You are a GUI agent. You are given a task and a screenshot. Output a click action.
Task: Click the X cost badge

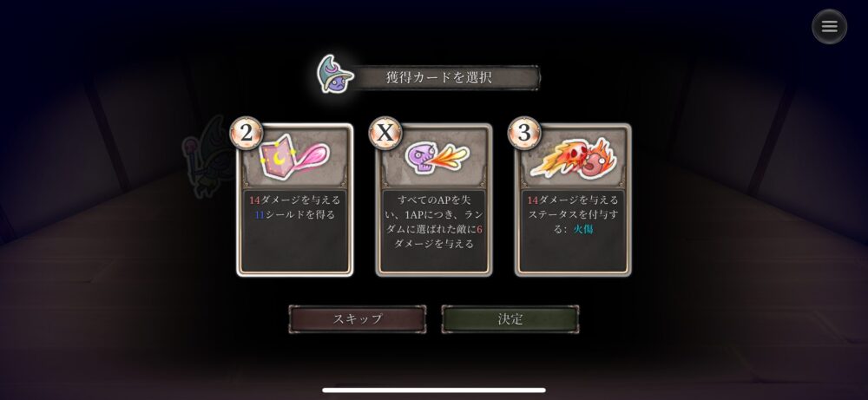click(385, 133)
